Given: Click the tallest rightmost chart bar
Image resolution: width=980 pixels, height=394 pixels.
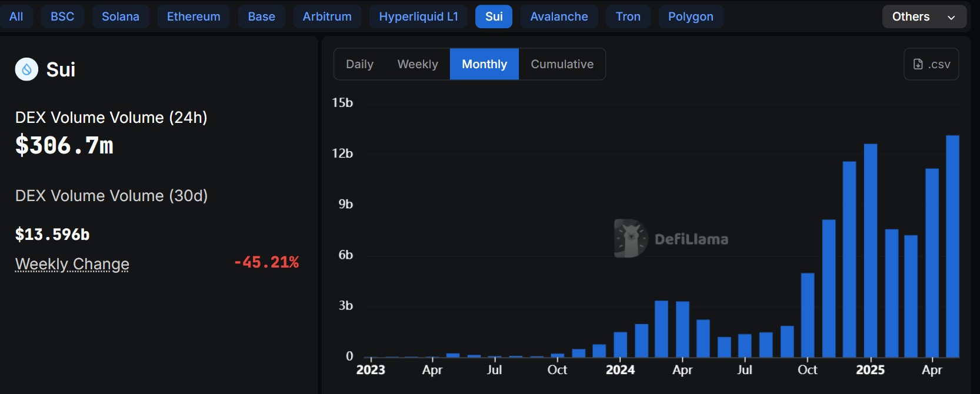Looking at the screenshot, I should pos(952,247).
